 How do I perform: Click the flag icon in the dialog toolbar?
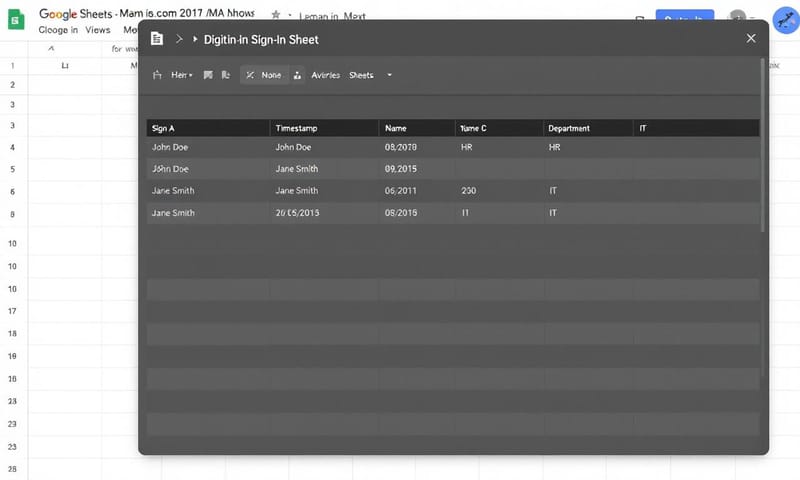207,75
